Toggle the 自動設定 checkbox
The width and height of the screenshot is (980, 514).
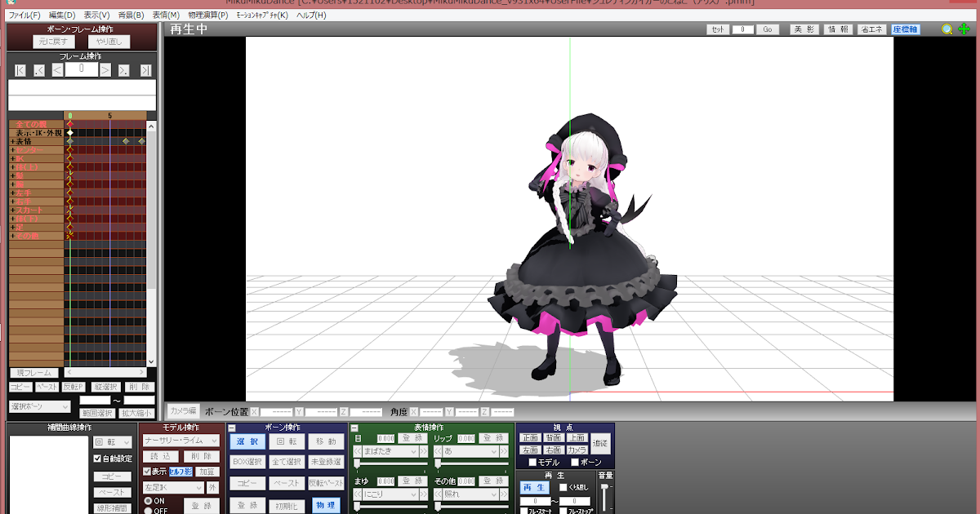(97, 459)
